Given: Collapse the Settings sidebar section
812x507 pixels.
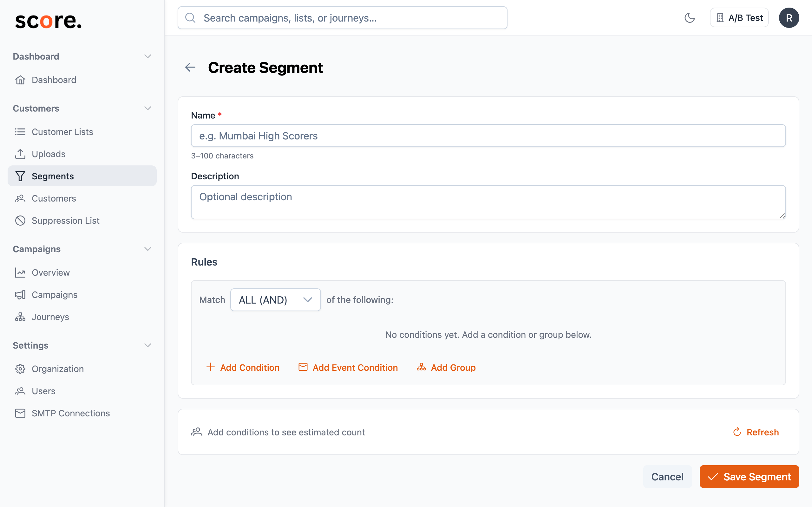Looking at the screenshot, I should point(147,345).
